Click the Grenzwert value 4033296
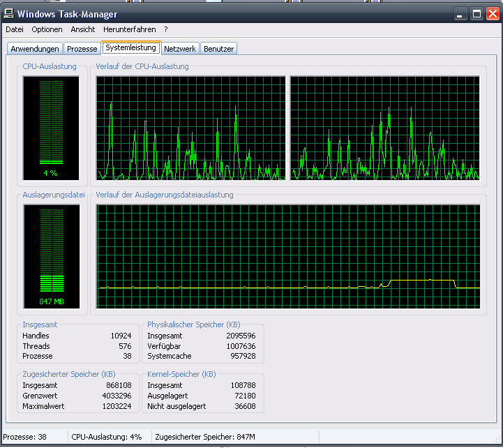Viewport: 503px width, 448px height. [x=117, y=396]
